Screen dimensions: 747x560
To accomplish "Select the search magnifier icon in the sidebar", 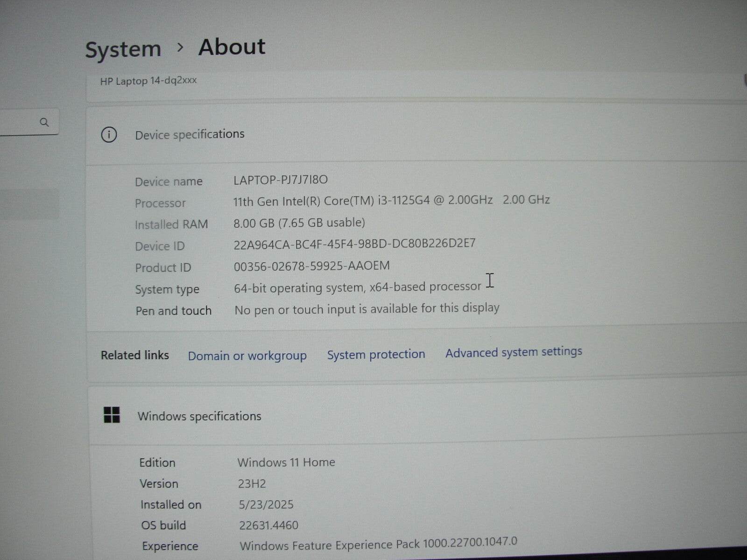I will 45,122.
